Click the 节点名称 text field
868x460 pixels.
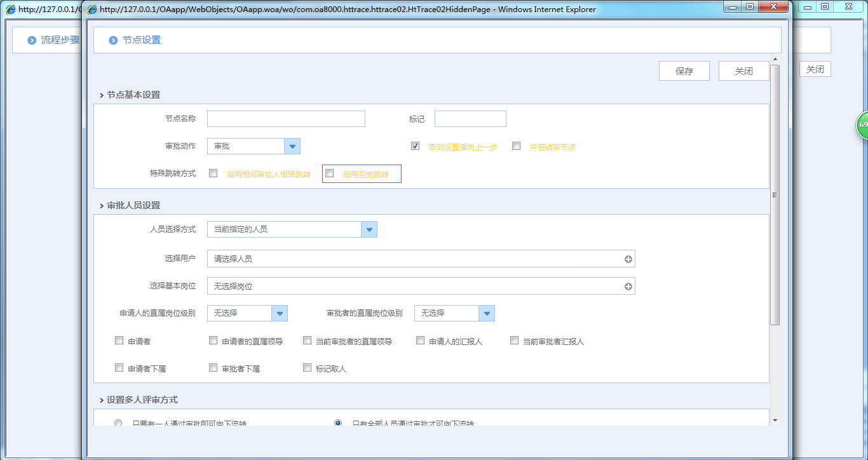click(x=286, y=119)
